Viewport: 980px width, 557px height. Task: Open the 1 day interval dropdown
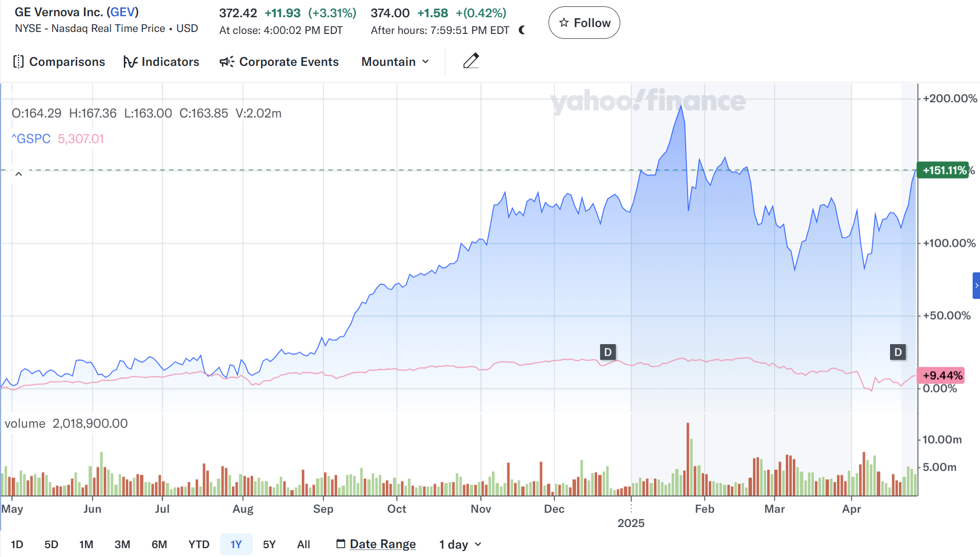(x=460, y=544)
